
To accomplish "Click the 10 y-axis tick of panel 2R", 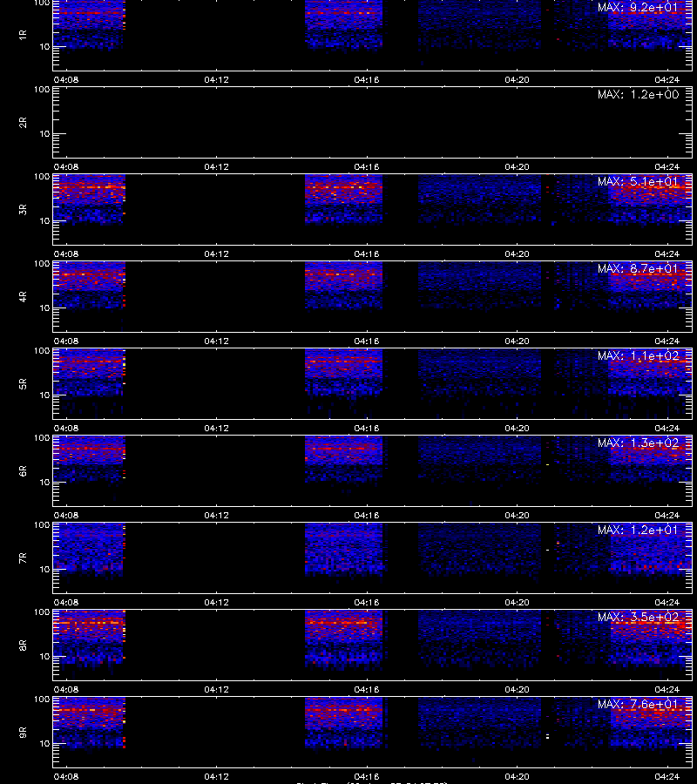I will point(44,133).
